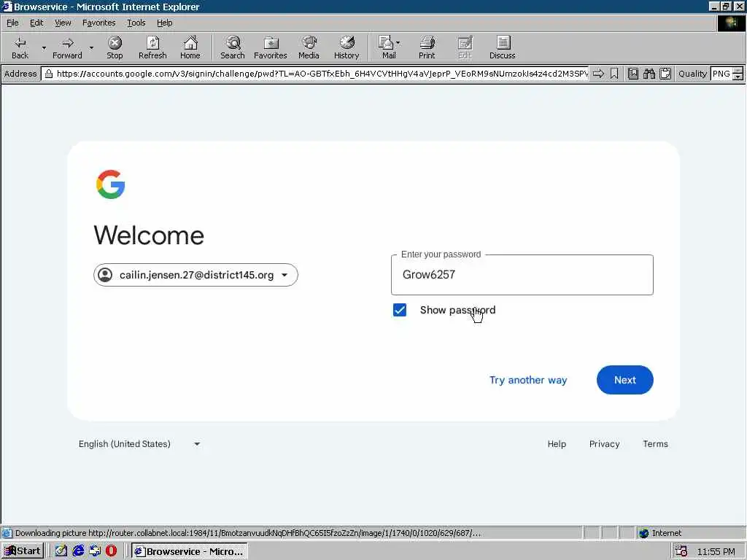The width and height of the screenshot is (747, 560).
Task: Click the Internet zone indicator in status bar
Action: click(x=660, y=533)
